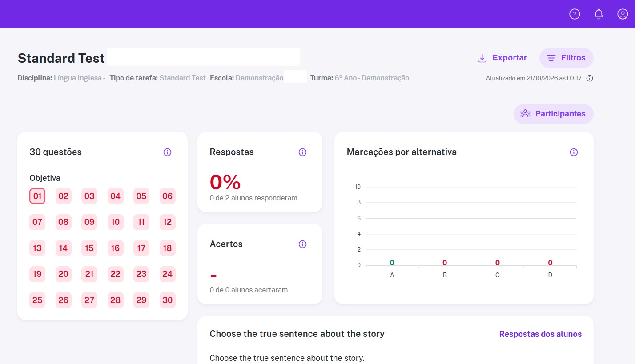The width and height of the screenshot is (635, 364).
Task: Show info for the Acertos card
Action: (302, 244)
